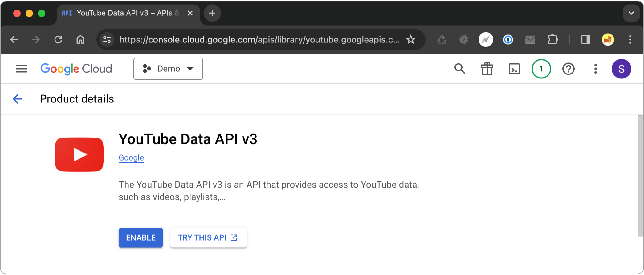
Task: Toggle the browser side panel
Action: 586,40
